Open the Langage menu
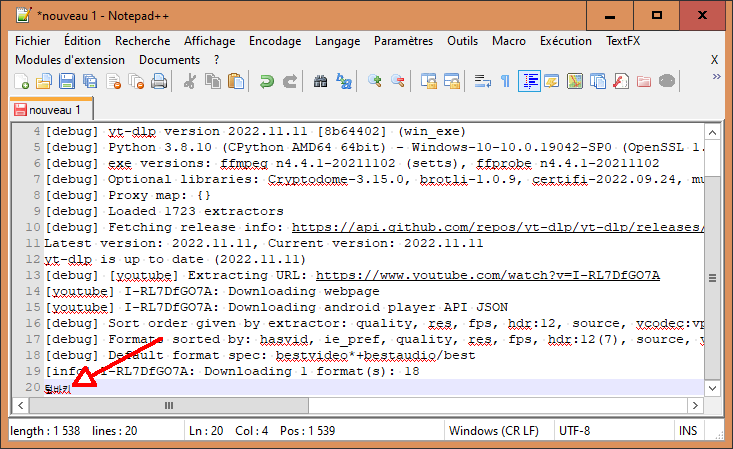The height and width of the screenshot is (449, 733). click(338, 41)
